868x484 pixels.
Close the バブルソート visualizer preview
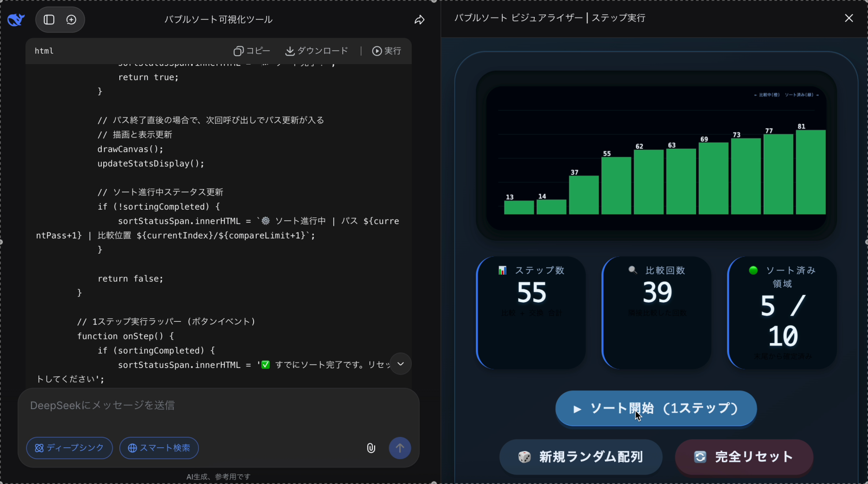(x=849, y=18)
